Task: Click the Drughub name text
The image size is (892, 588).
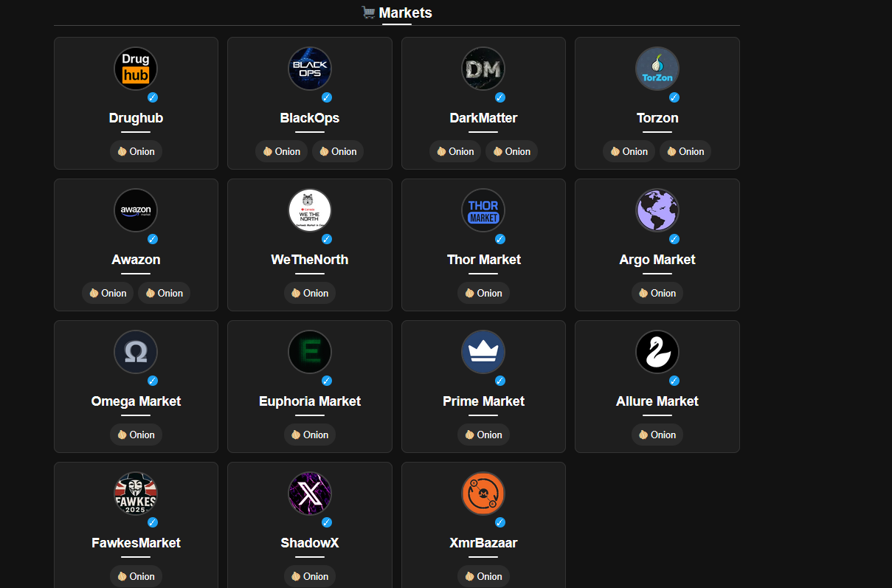Action: click(x=136, y=118)
